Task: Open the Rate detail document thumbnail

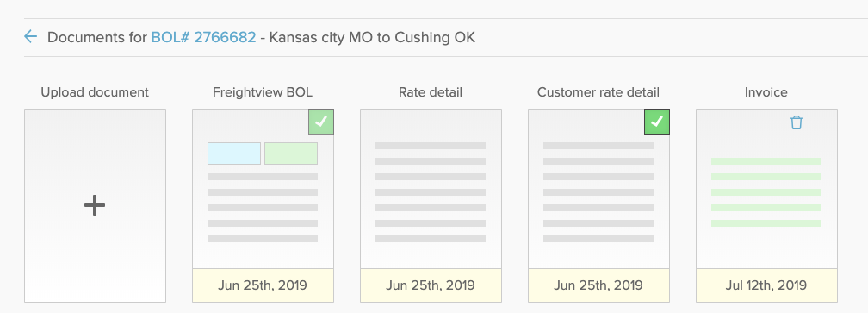Action: 431,189
